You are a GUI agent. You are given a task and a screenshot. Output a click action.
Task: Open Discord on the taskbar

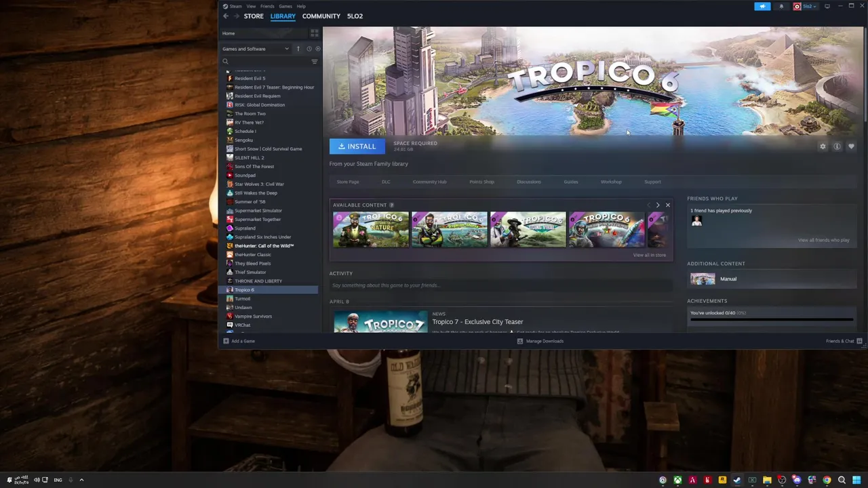[x=797, y=481]
